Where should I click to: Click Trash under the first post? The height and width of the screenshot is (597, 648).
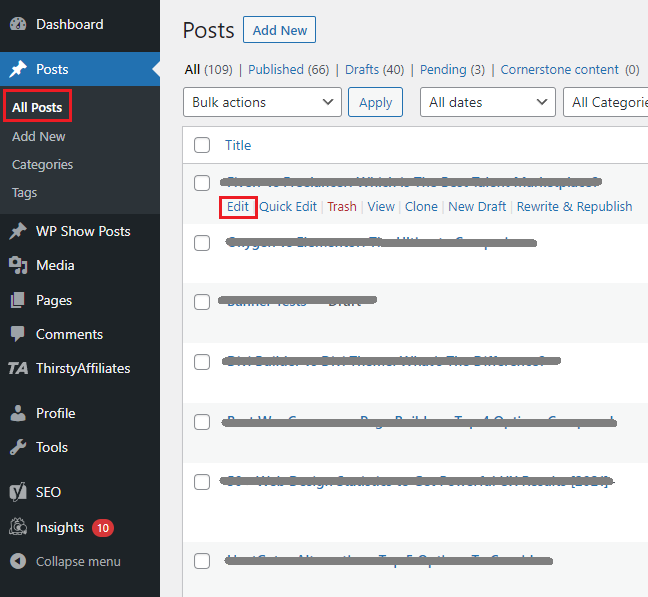[342, 206]
